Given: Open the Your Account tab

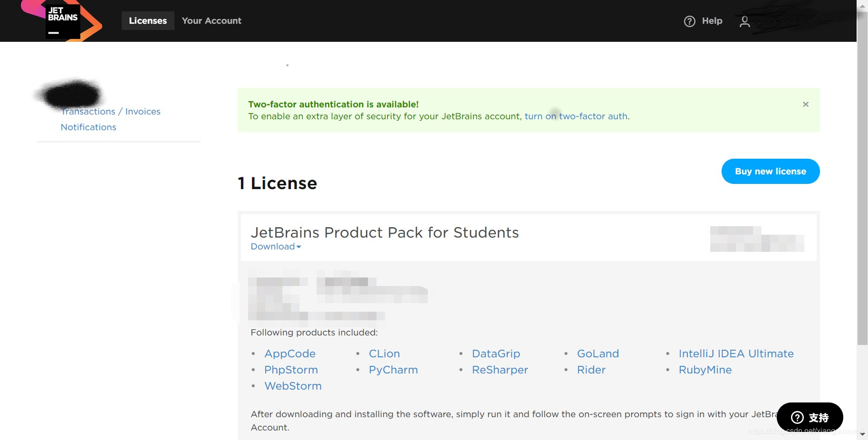Looking at the screenshot, I should pos(212,21).
